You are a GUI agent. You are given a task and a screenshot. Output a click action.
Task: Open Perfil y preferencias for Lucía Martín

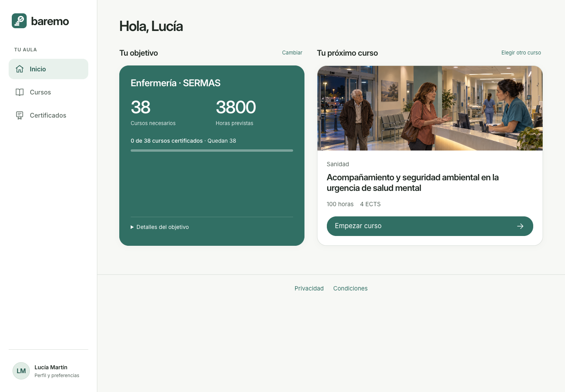click(x=48, y=371)
